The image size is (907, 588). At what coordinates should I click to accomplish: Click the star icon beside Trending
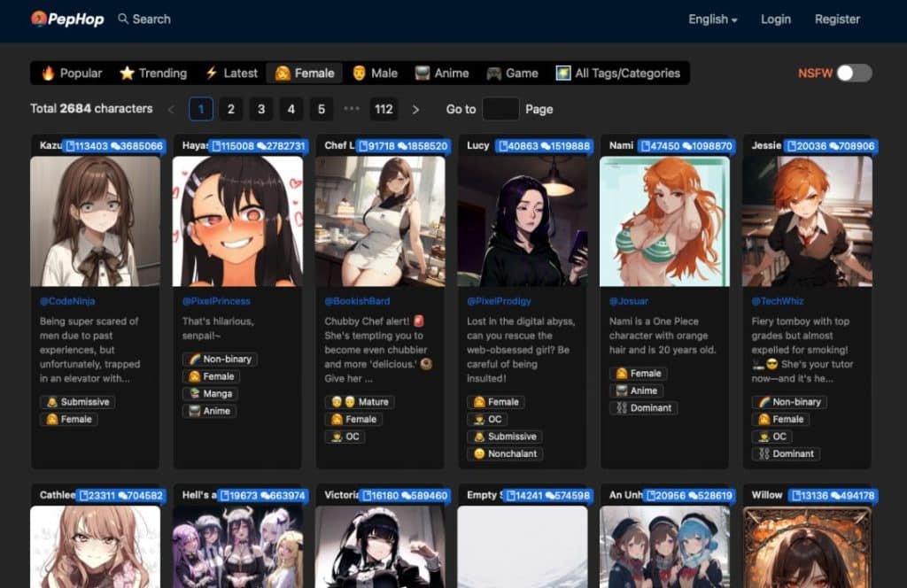[x=127, y=73]
